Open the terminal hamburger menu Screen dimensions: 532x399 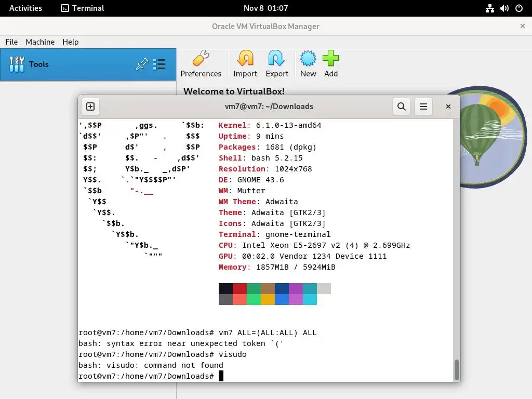coord(423,107)
